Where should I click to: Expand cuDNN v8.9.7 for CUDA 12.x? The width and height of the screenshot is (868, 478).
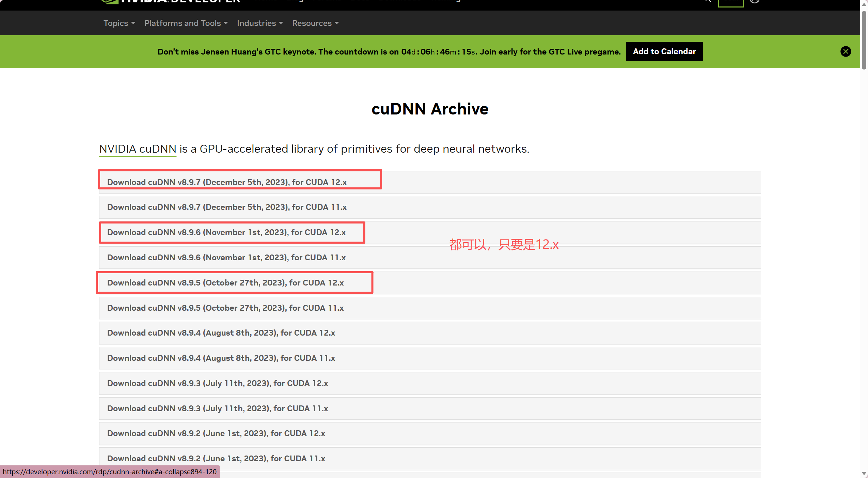coord(227,182)
